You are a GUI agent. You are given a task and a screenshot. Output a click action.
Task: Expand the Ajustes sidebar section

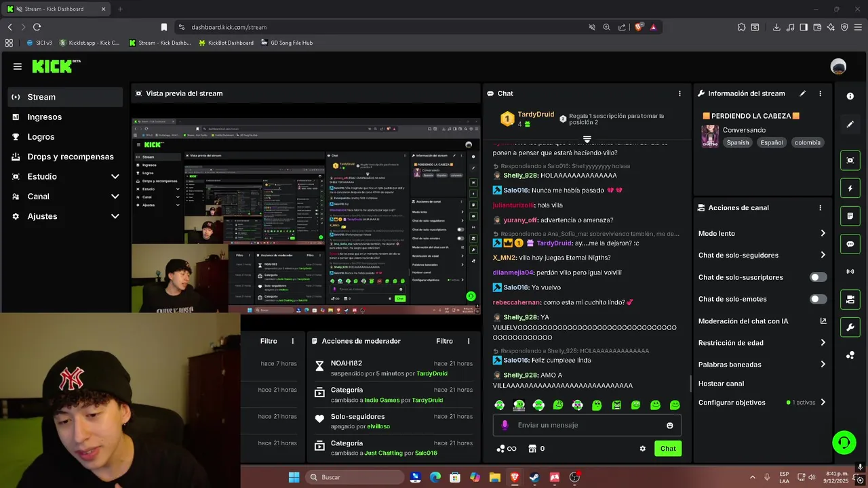point(65,216)
